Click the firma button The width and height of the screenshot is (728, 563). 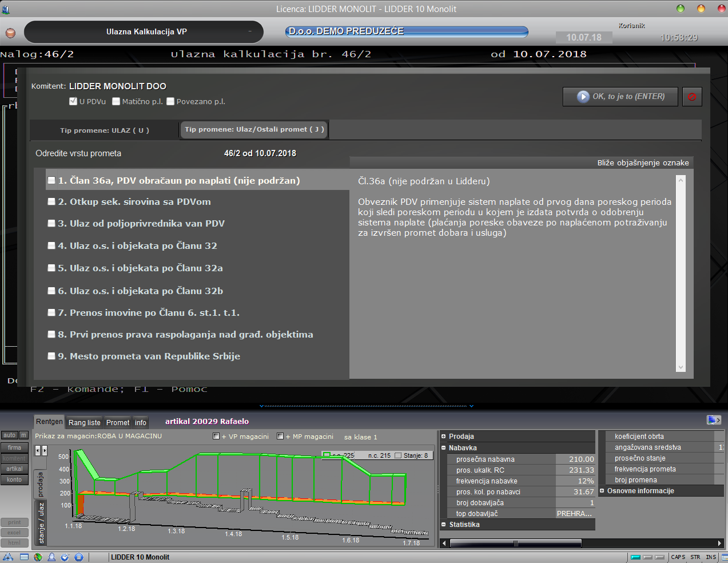(x=14, y=447)
